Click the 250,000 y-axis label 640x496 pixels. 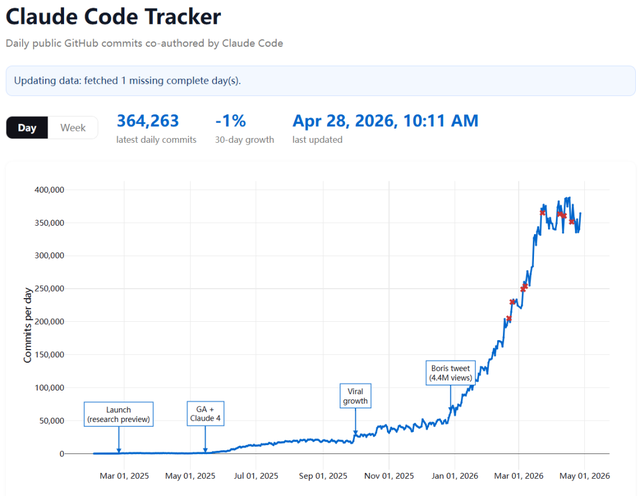pyautogui.click(x=49, y=289)
